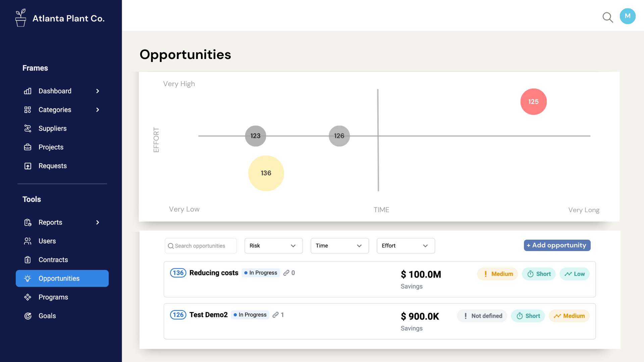Expand the Categories submenu chevron
The height and width of the screenshot is (362, 644).
[x=98, y=110]
